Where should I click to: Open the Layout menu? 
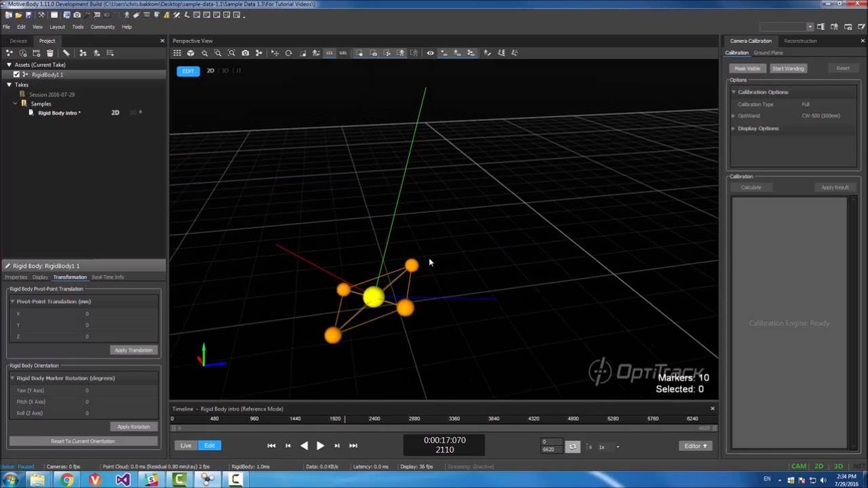57,27
